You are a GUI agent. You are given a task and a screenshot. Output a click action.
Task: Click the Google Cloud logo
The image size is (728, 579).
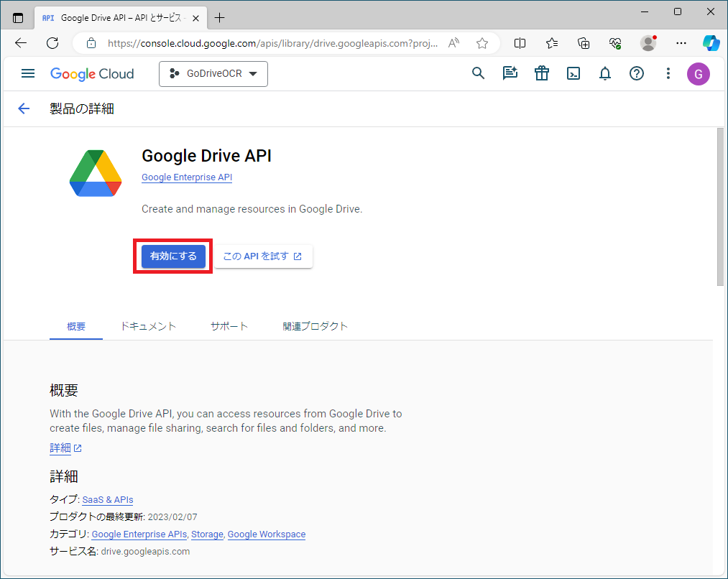[92, 74]
